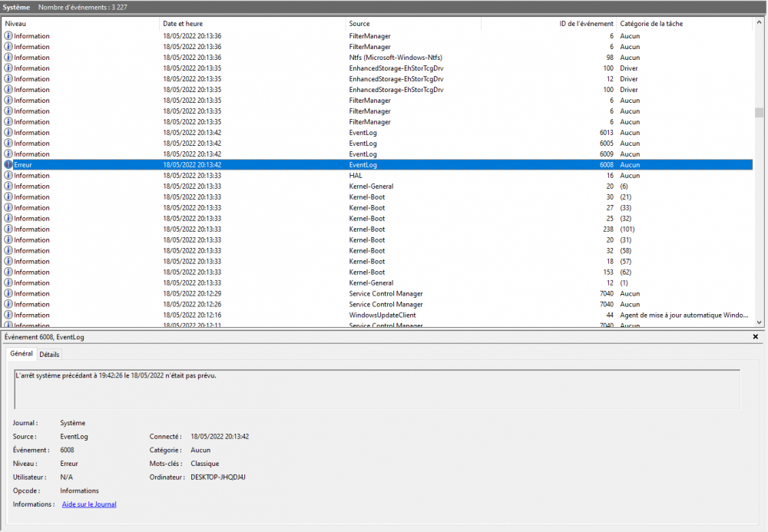Image resolution: width=768 pixels, height=532 pixels.
Task: Click the information icon on the HAL row
Action: pos(9,176)
